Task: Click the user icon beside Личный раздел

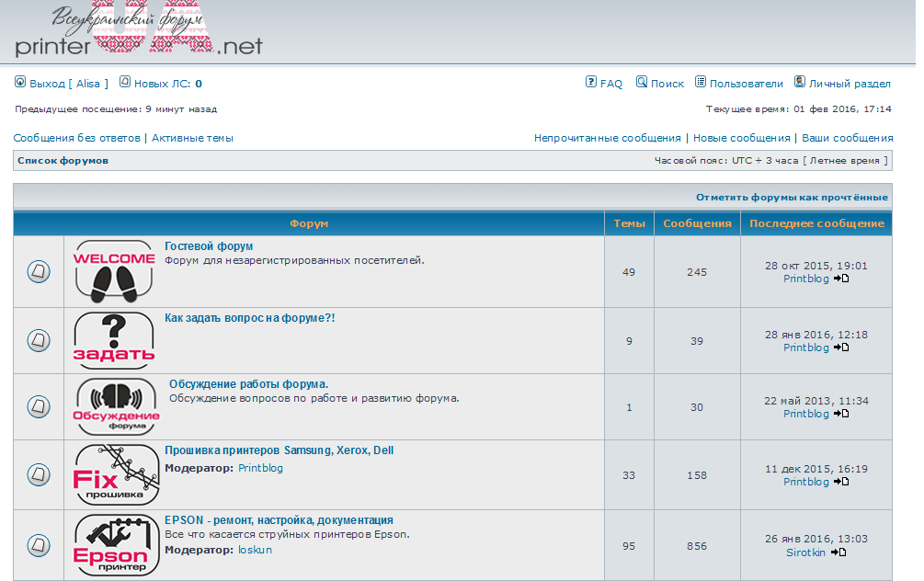Action: click(800, 82)
